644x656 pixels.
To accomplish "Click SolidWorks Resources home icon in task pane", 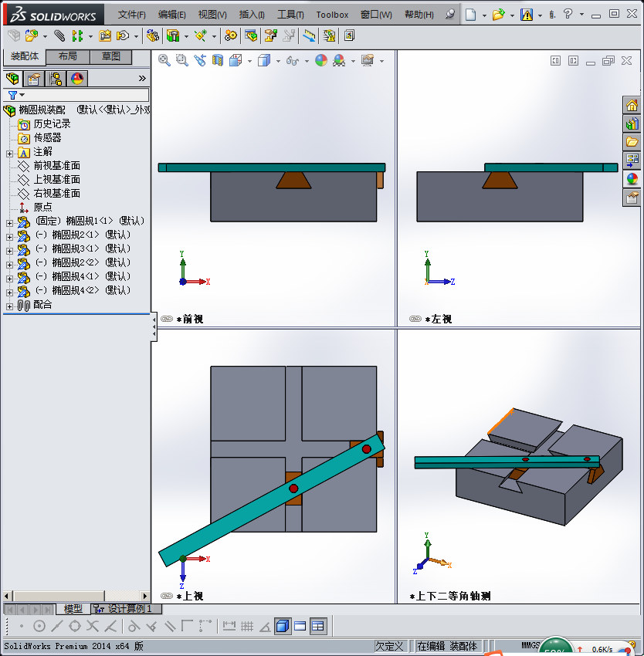I will (x=632, y=105).
